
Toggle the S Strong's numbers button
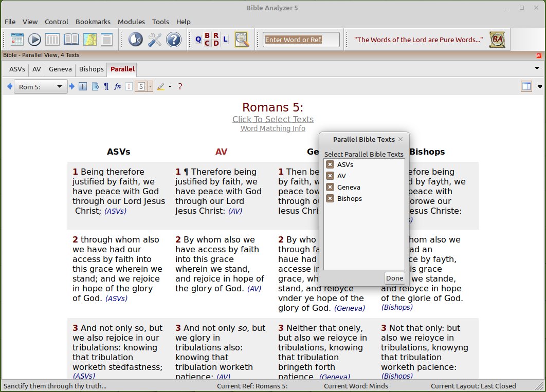[x=141, y=86]
